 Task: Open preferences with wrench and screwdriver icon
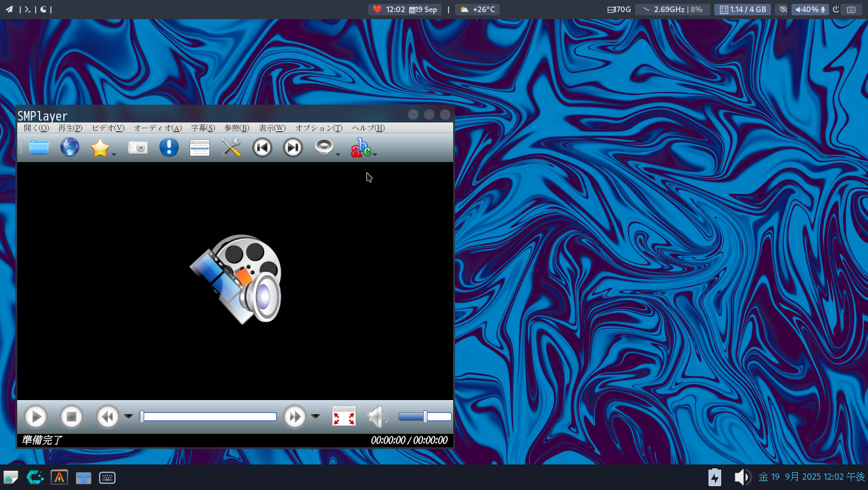(230, 147)
